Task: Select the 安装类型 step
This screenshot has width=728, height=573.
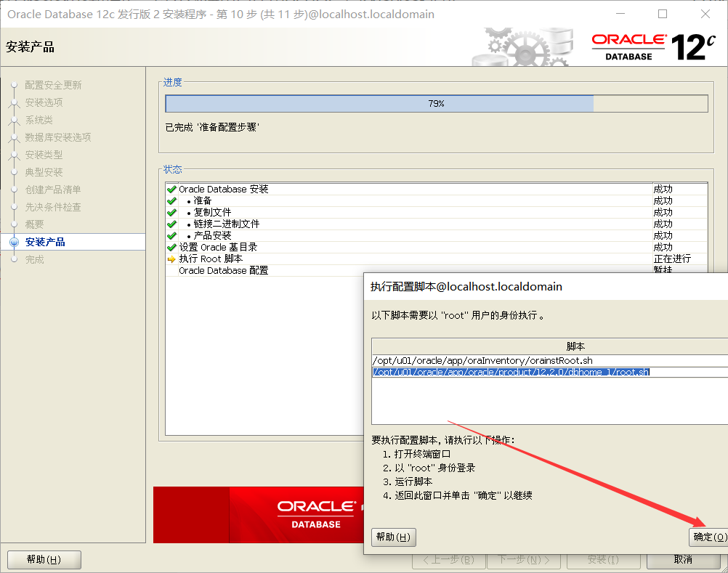Action: pyautogui.click(x=44, y=155)
